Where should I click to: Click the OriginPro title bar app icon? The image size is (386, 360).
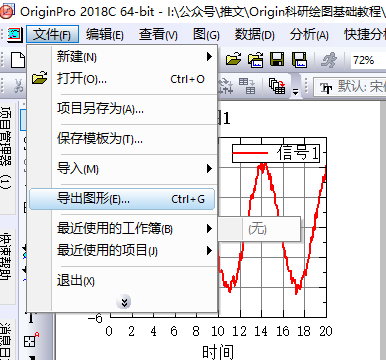[7, 11]
